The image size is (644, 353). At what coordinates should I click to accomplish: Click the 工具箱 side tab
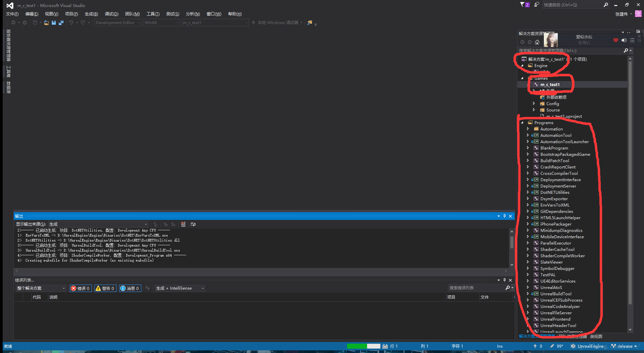(8, 71)
